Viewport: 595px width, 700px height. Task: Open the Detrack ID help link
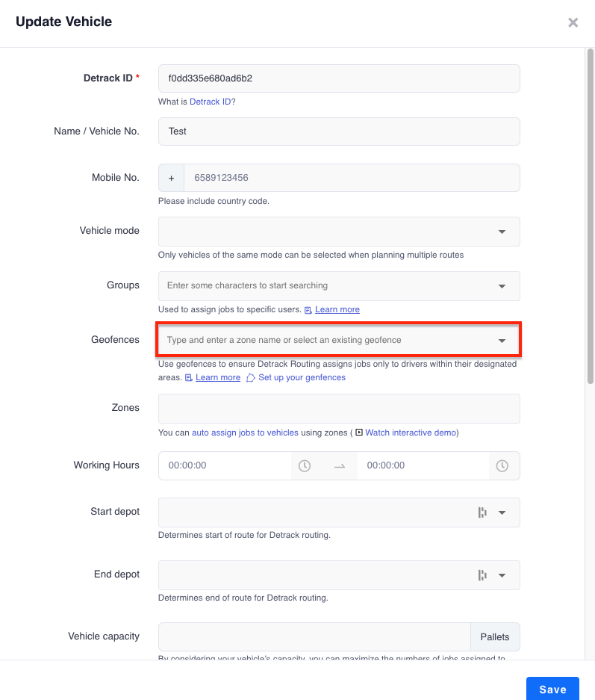(210, 102)
